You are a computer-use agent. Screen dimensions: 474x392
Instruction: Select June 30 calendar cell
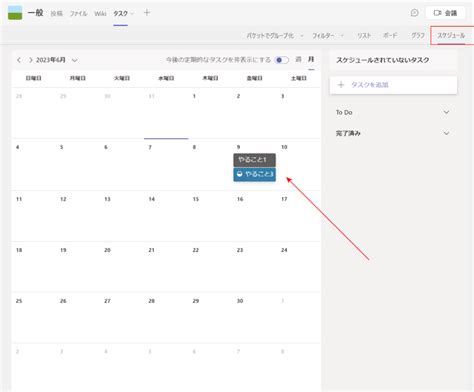(254, 318)
